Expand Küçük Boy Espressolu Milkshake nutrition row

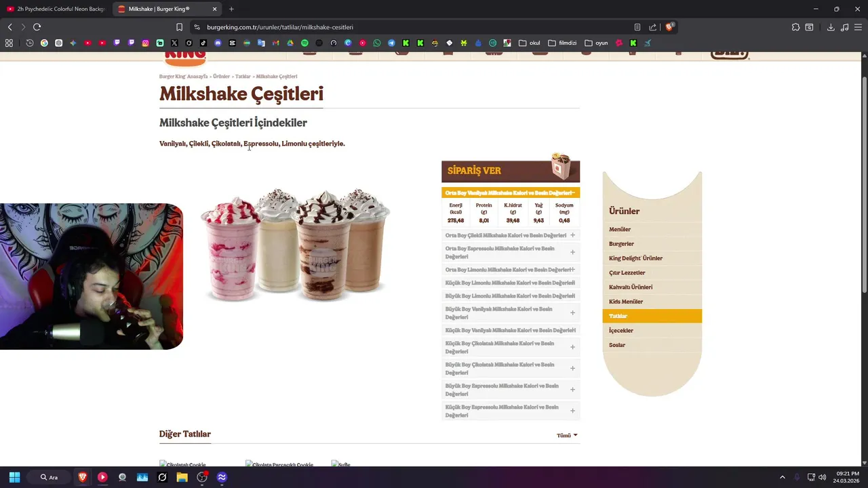[511, 411]
